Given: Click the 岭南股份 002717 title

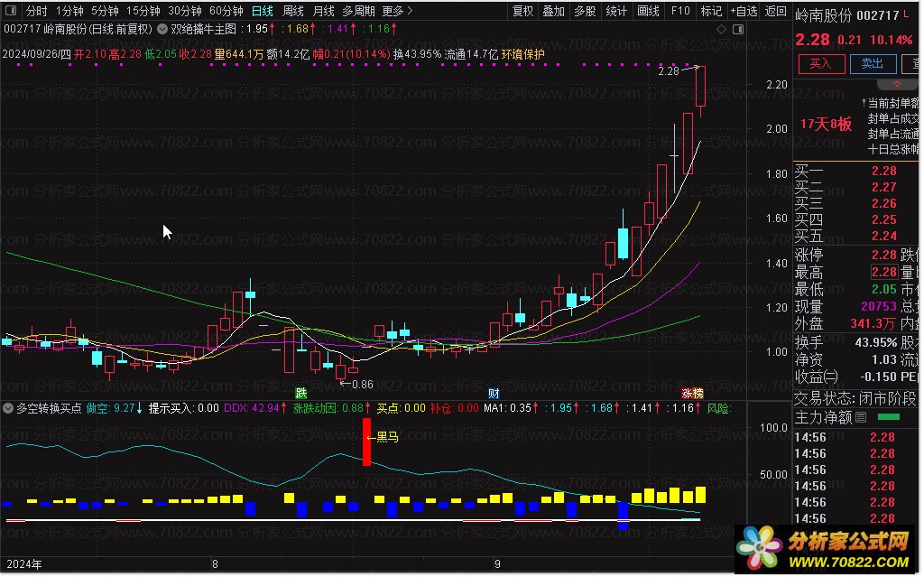Looking at the screenshot, I should click(x=847, y=15).
